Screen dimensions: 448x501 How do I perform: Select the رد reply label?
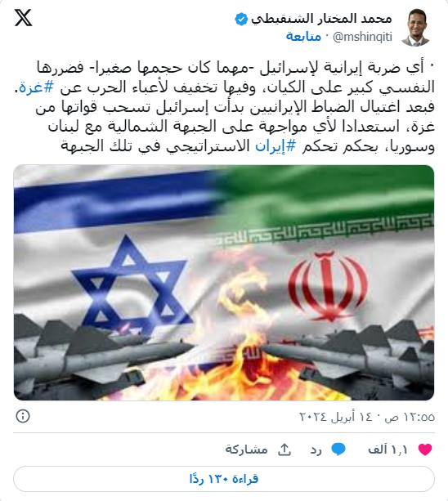click(x=316, y=450)
